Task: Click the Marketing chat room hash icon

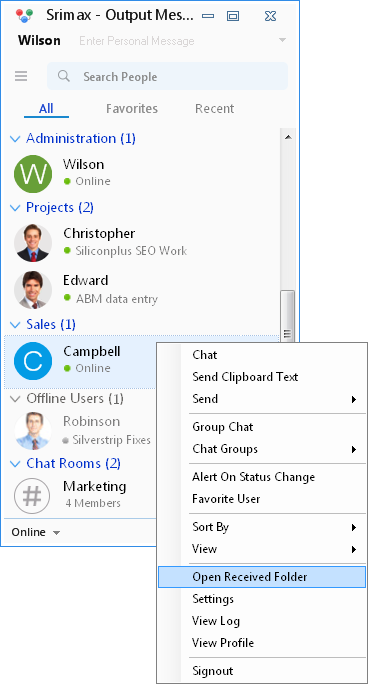Action: (x=32, y=496)
